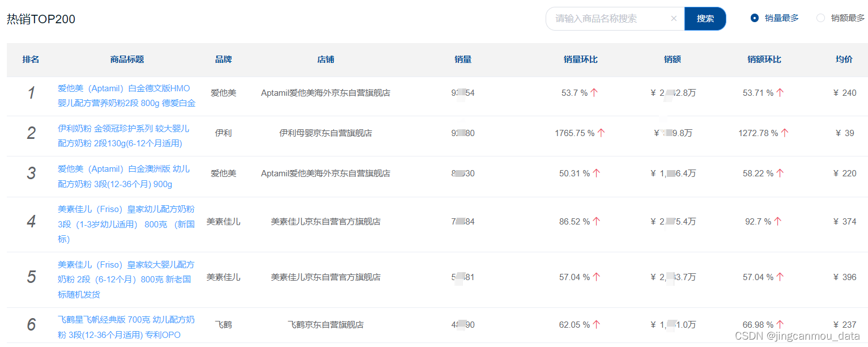868x347 pixels.
Task: Click the up arrow beside 58.22 %
Action: pyautogui.click(x=780, y=173)
